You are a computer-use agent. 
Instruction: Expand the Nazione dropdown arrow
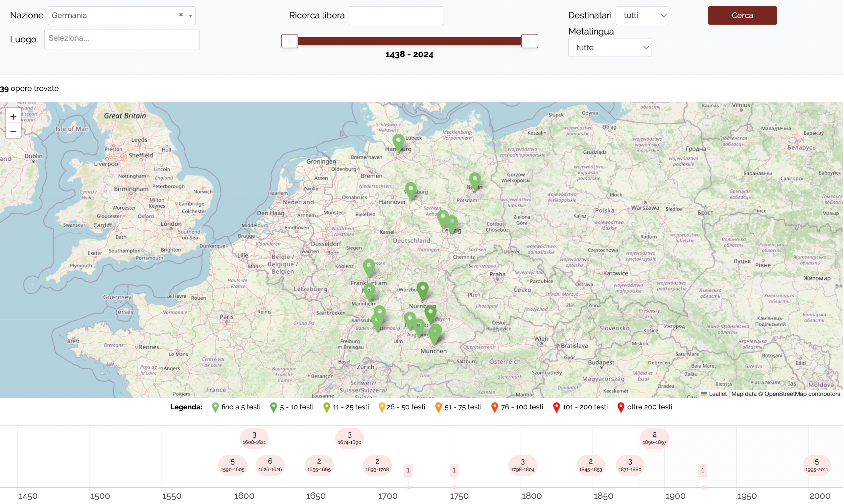pos(191,16)
